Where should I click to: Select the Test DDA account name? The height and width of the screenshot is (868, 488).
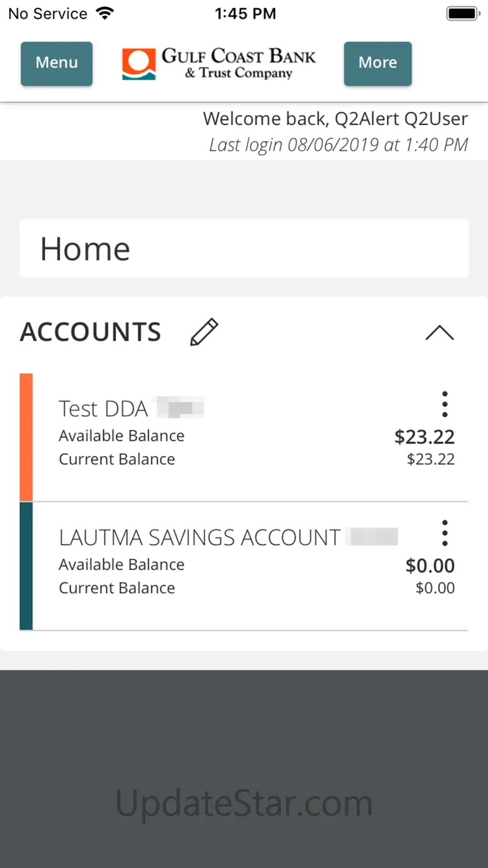(x=103, y=409)
